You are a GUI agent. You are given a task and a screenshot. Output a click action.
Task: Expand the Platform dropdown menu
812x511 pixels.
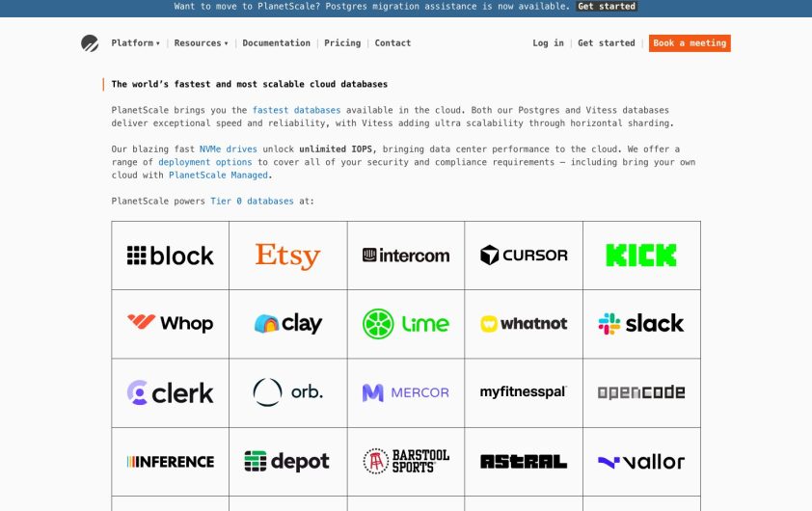tap(135, 43)
